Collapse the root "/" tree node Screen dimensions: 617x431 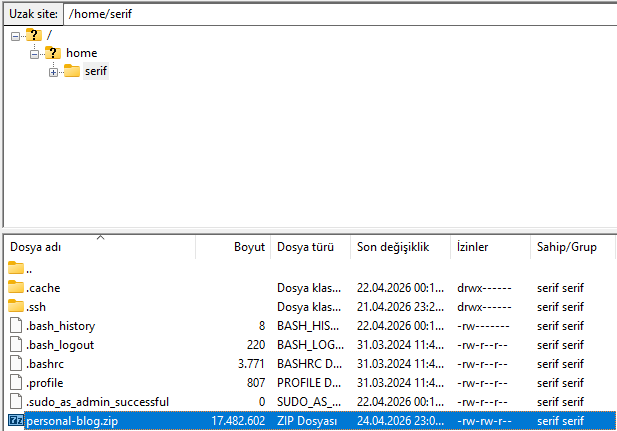pos(15,37)
